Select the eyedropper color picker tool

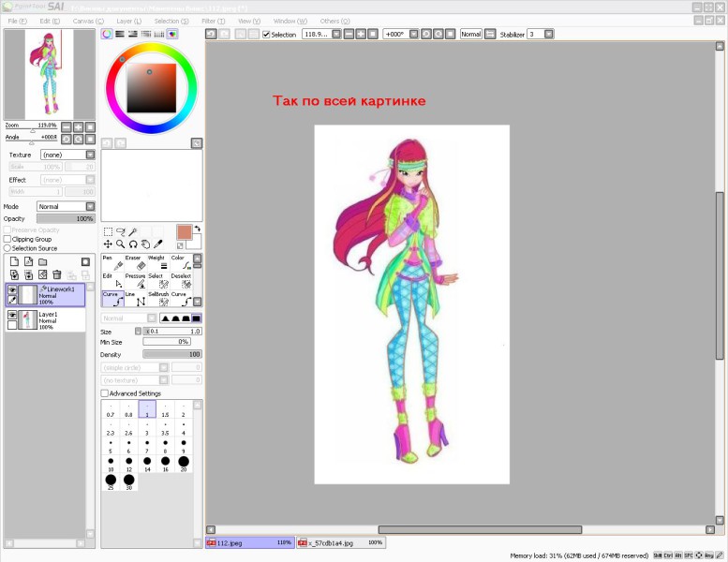click(x=157, y=244)
